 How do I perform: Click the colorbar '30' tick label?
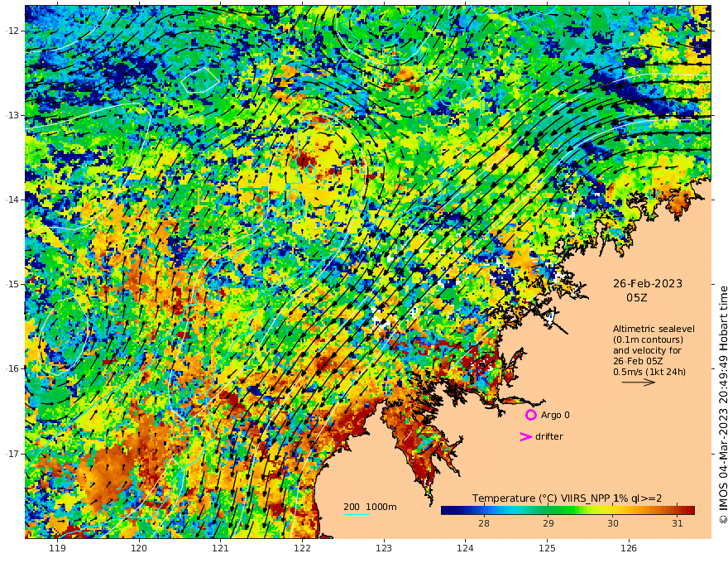[x=613, y=523]
